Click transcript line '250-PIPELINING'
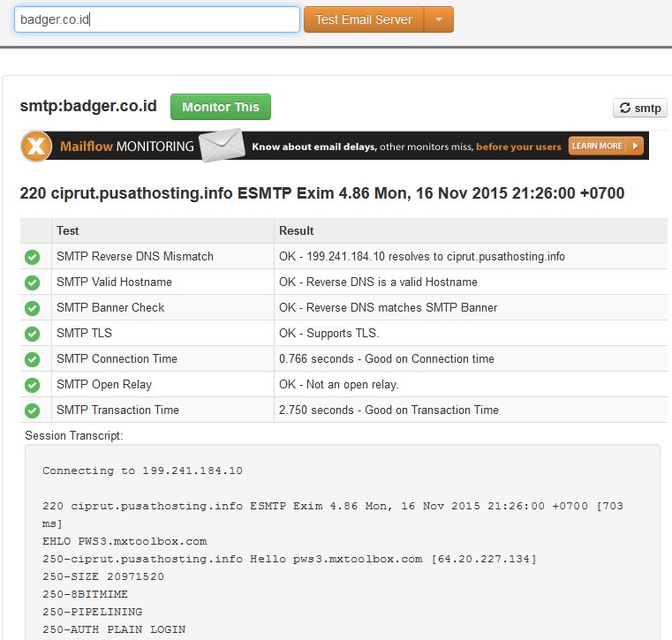 [92, 612]
